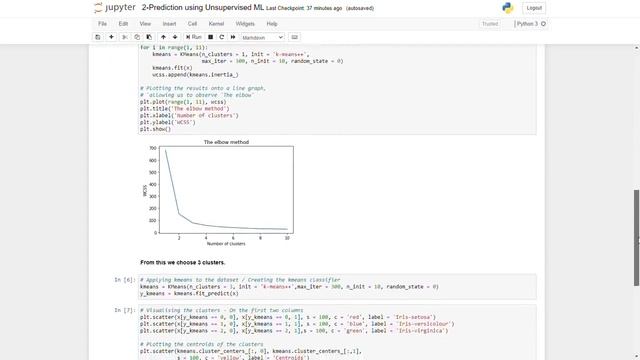
Task: Open the Insert menu
Action: [169, 24]
